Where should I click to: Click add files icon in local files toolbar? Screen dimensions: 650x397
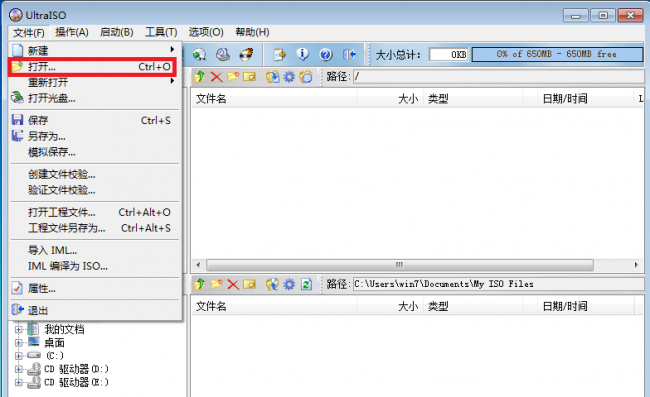click(x=272, y=284)
